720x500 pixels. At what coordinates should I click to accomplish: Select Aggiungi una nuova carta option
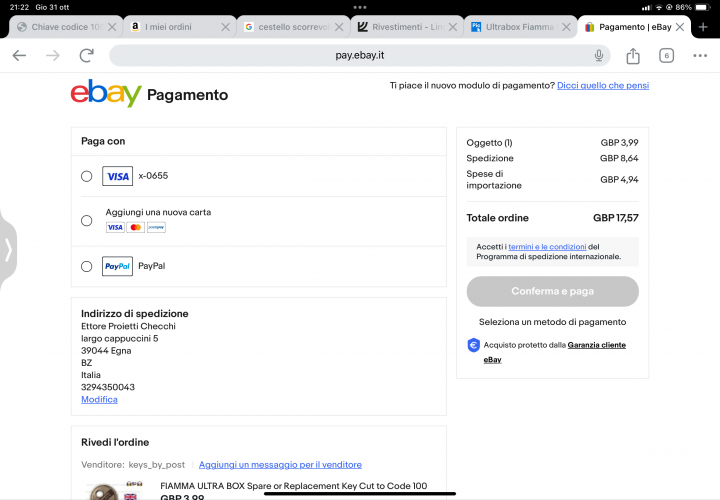(87, 220)
